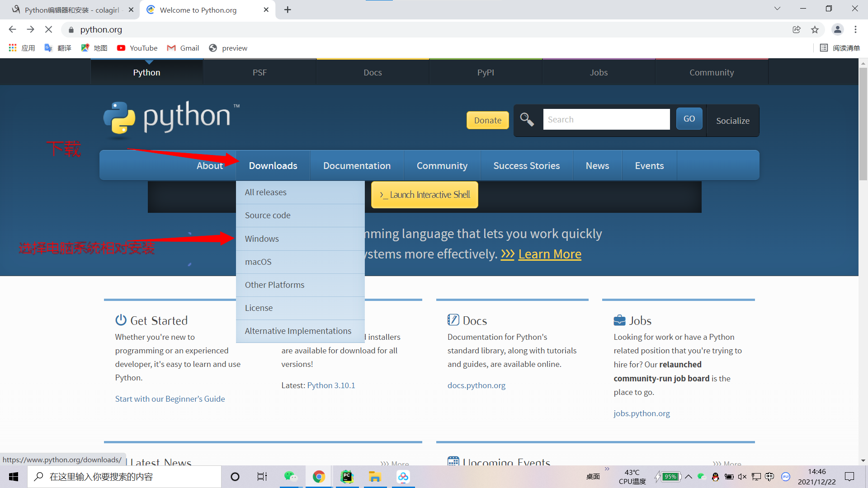The image size is (868, 488).
Task: Focus the site Search field
Action: 606,120
